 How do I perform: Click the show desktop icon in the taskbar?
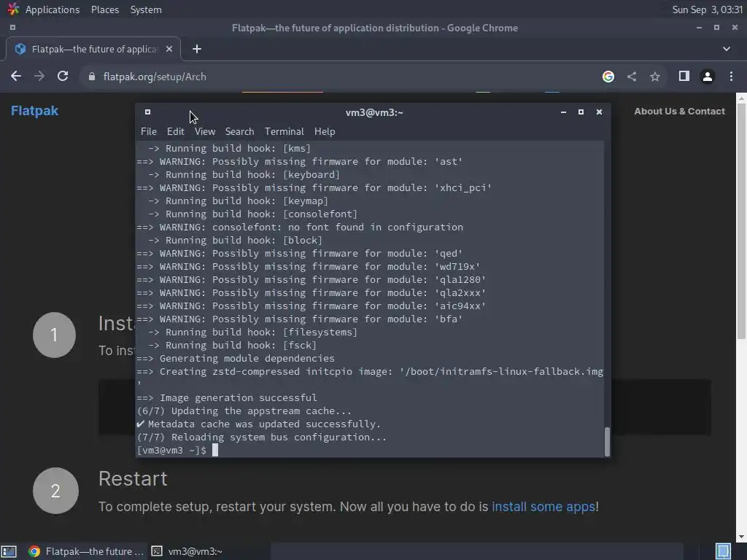[x=9, y=551]
